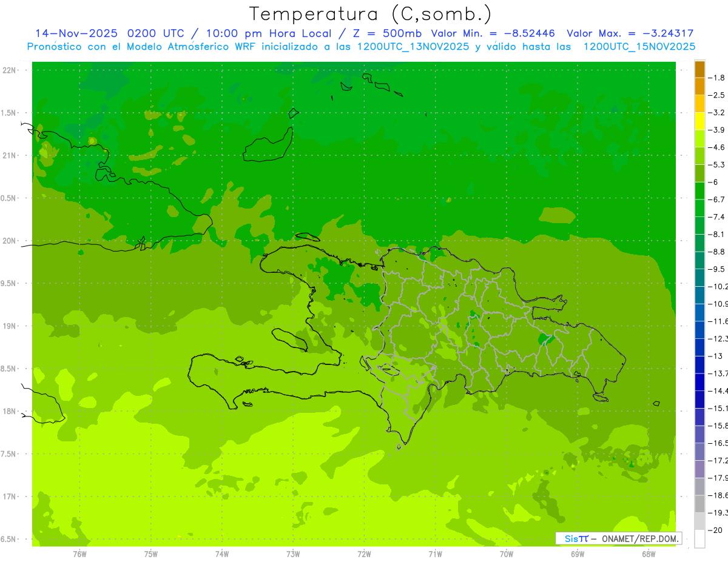Click the "Valor Min. = -8.52446" readout
Screen dimensions: 728x562
(x=494, y=34)
